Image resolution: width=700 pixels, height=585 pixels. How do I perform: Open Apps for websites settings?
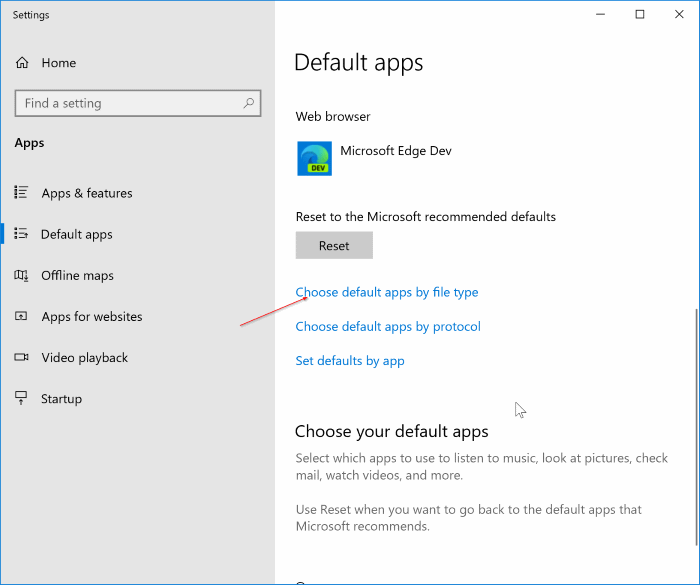92,317
